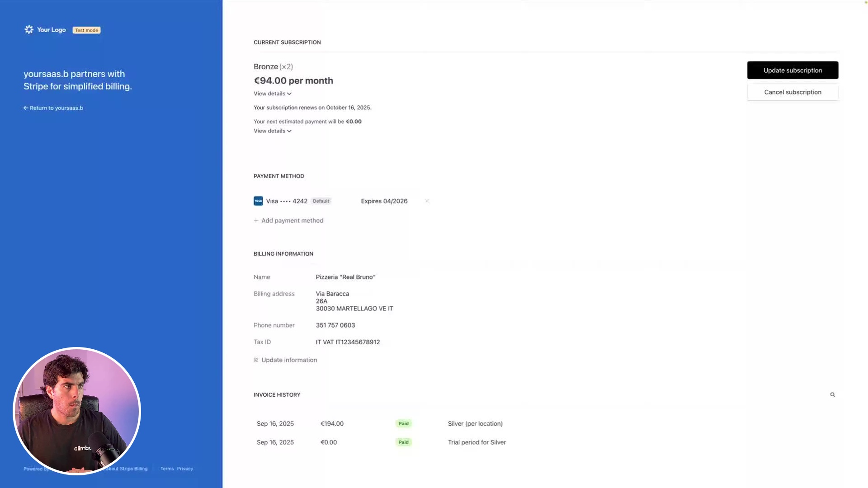Click the Default badge on the Visa card

coord(321,201)
